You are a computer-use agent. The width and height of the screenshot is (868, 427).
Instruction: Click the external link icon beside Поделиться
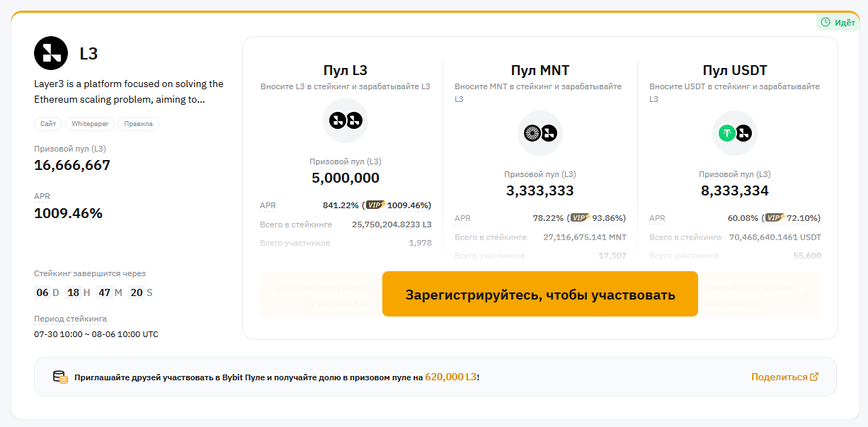814,377
